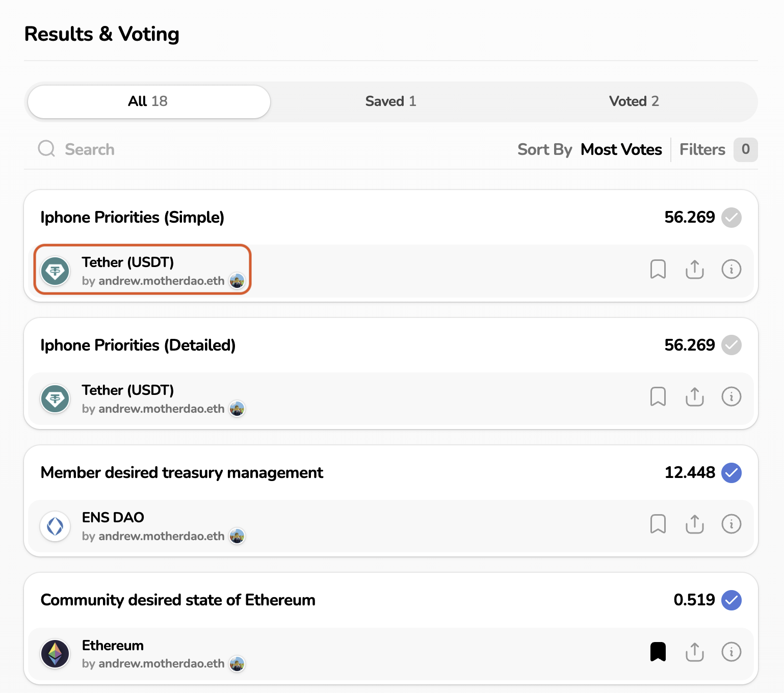Open the Community desired state of Ethereum result

[x=178, y=600]
